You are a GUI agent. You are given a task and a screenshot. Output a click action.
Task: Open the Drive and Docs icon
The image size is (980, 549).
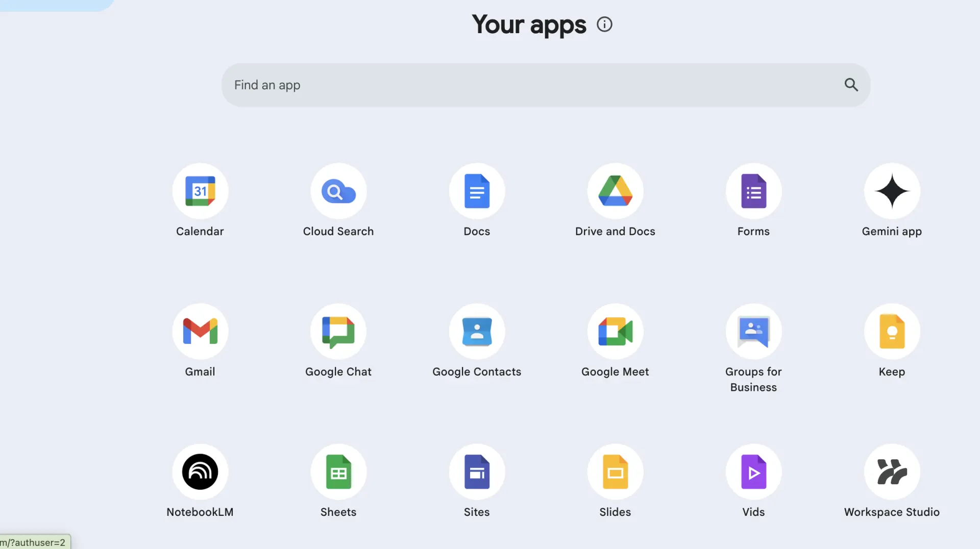pyautogui.click(x=615, y=191)
